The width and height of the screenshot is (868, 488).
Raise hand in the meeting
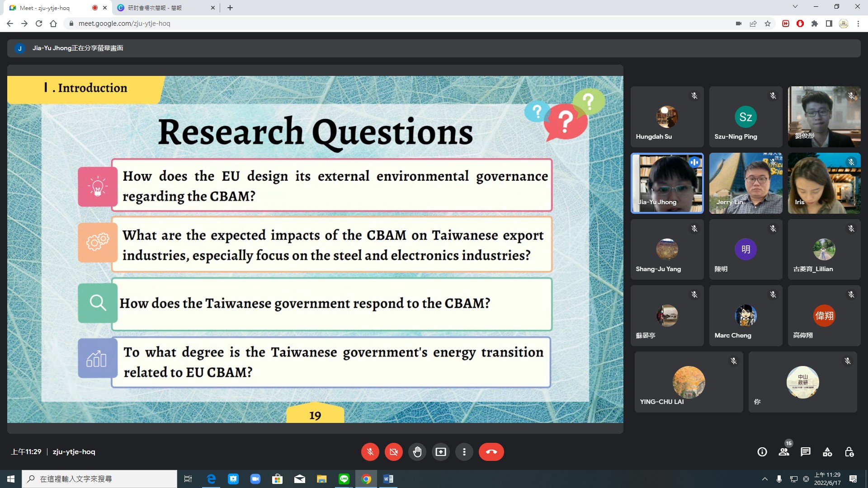pyautogui.click(x=417, y=452)
